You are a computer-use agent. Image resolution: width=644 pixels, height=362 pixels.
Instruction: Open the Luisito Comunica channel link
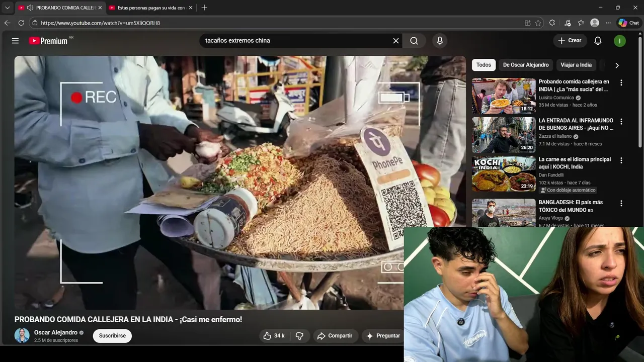556,98
